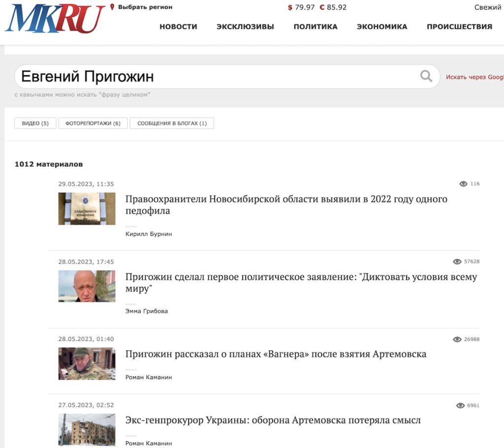
Task: Click the MK.RU logo
Action: (x=54, y=19)
